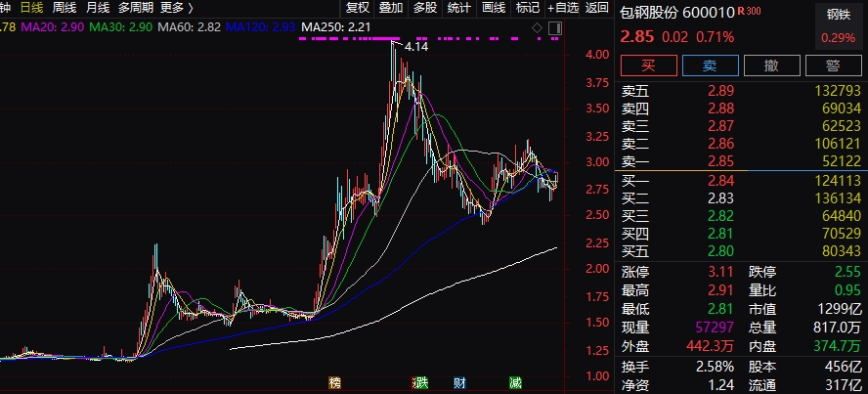Toggle the side panel layout icon
Image resolution: width=868 pixels, height=394 pixels.
coord(555,28)
